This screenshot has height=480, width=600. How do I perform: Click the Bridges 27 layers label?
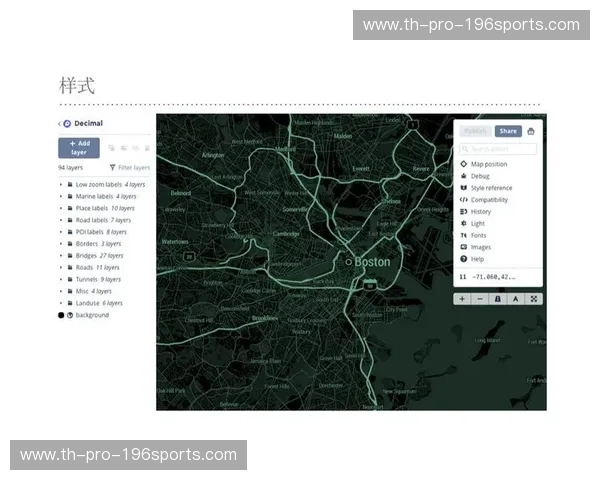click(x=99, y=255)
